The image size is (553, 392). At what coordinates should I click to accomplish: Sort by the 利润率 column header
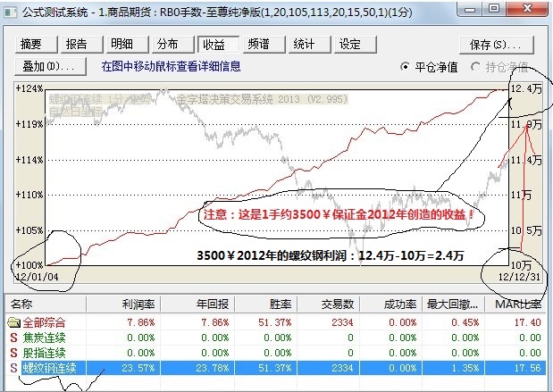point(123,304)
